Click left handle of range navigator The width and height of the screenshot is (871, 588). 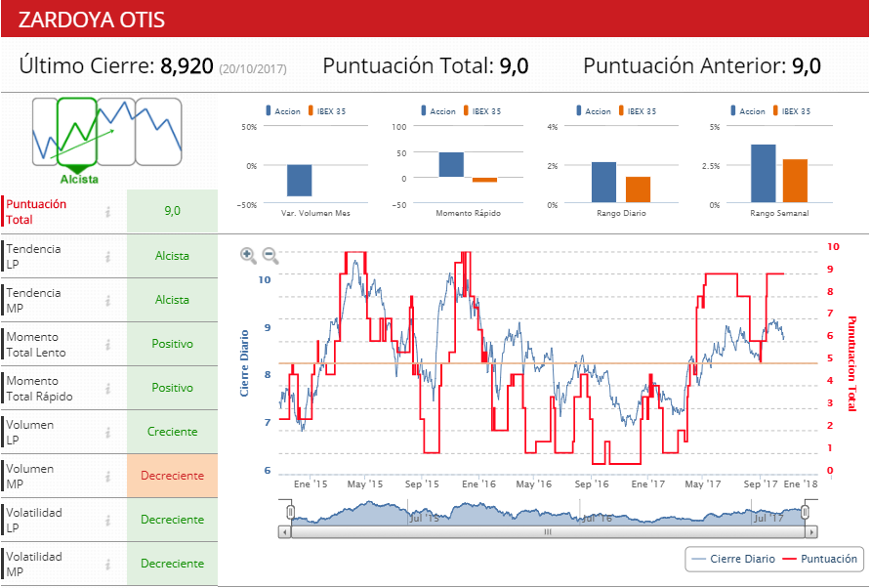pos(290,512)
